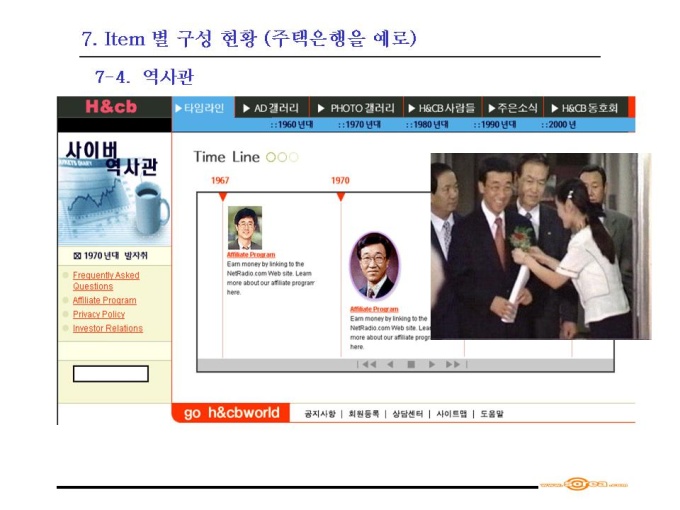Click the second Time Line circle indicator
Screen dimensions: 680x510
[x=282, y=157]
